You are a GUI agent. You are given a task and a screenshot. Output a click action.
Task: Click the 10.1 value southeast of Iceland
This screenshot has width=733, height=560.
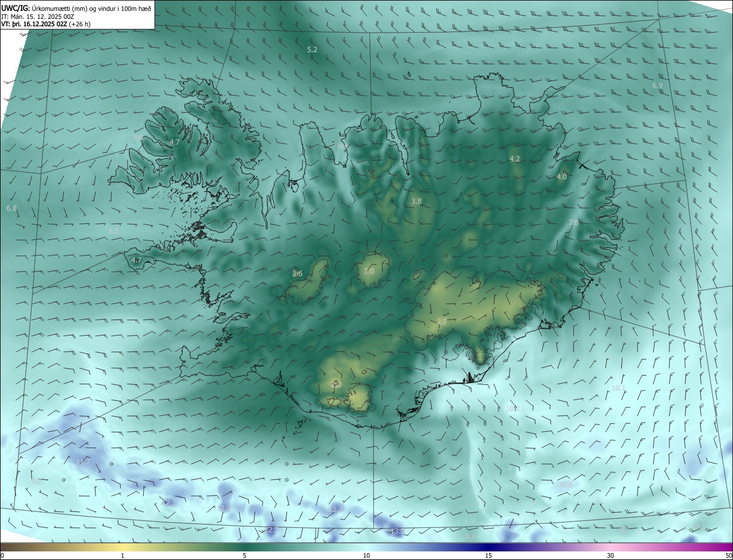tap(619, 388)
